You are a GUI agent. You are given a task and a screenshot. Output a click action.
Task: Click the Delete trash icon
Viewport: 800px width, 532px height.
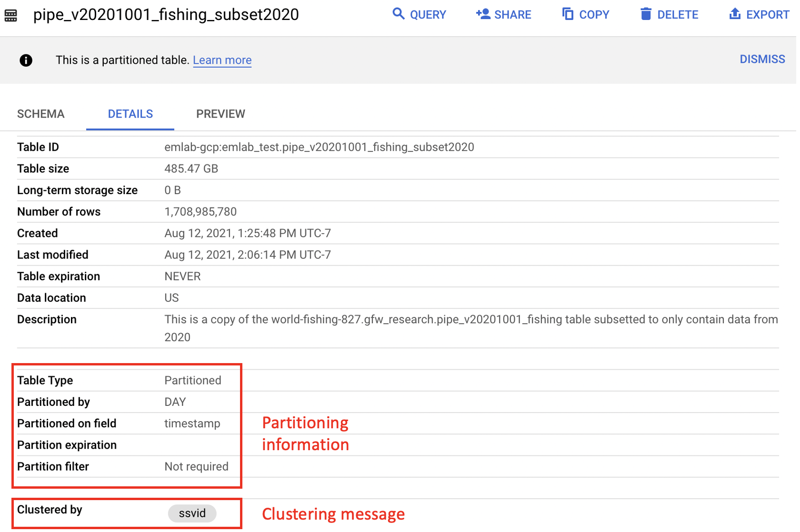[x=646, y=14]
